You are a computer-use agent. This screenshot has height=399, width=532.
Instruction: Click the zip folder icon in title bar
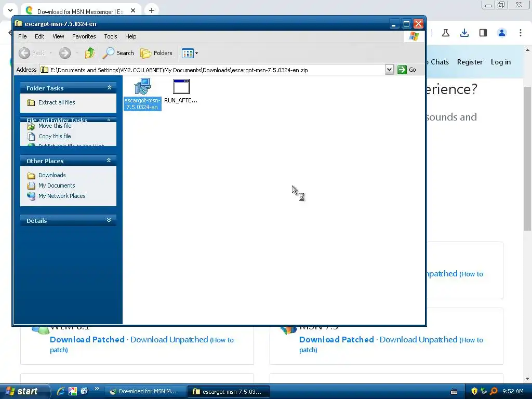pyautogui.click(x=18, y=23)
